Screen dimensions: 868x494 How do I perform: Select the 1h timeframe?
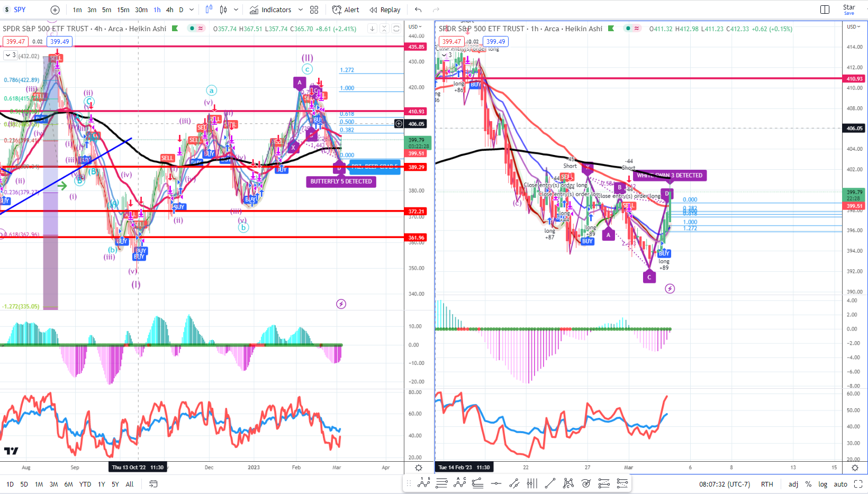point(157,10)
